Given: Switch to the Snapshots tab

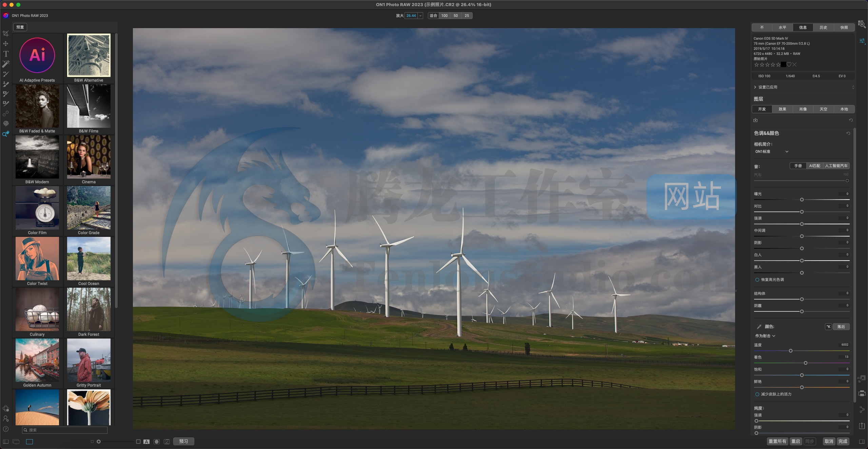Looking at the screenshot, I should 844,27.
